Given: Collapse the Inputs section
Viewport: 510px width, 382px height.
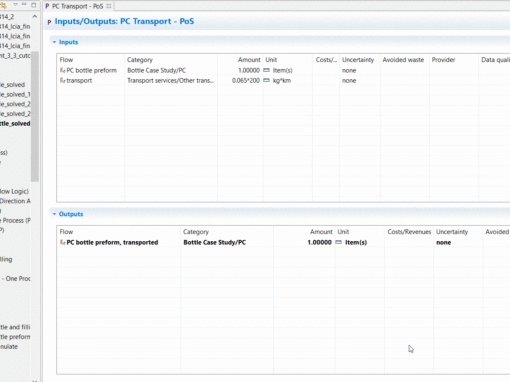Looking at the screenshot, I should point(54,42).
